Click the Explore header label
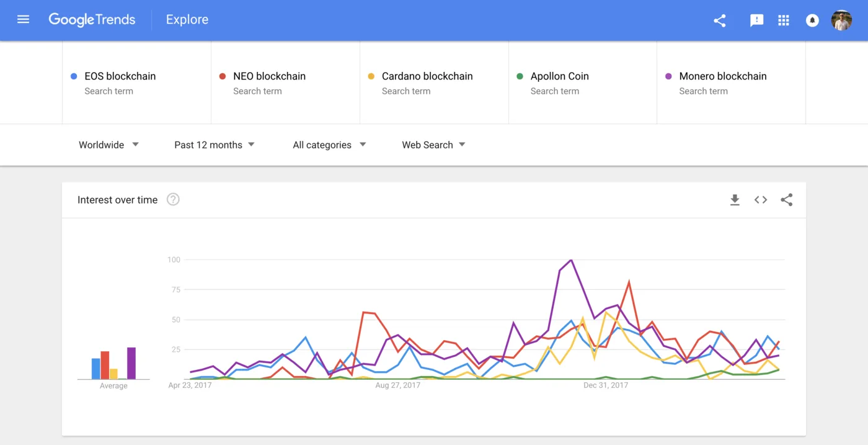 187,20
